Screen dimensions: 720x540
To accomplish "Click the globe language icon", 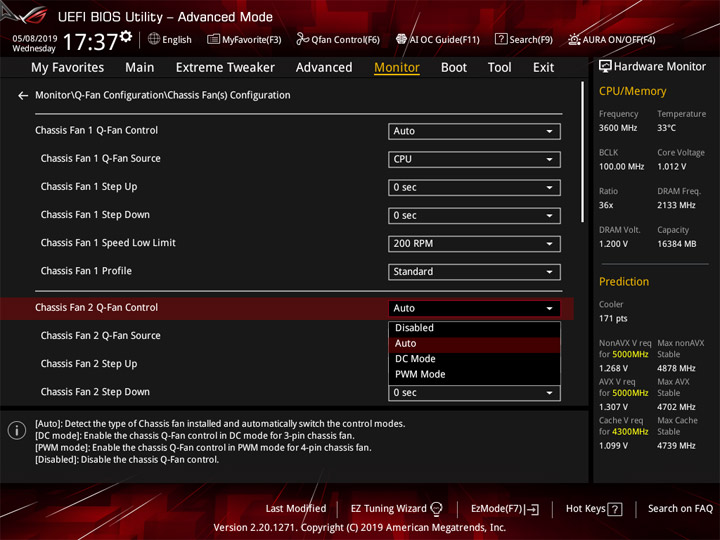I will [x=154, y=39].
